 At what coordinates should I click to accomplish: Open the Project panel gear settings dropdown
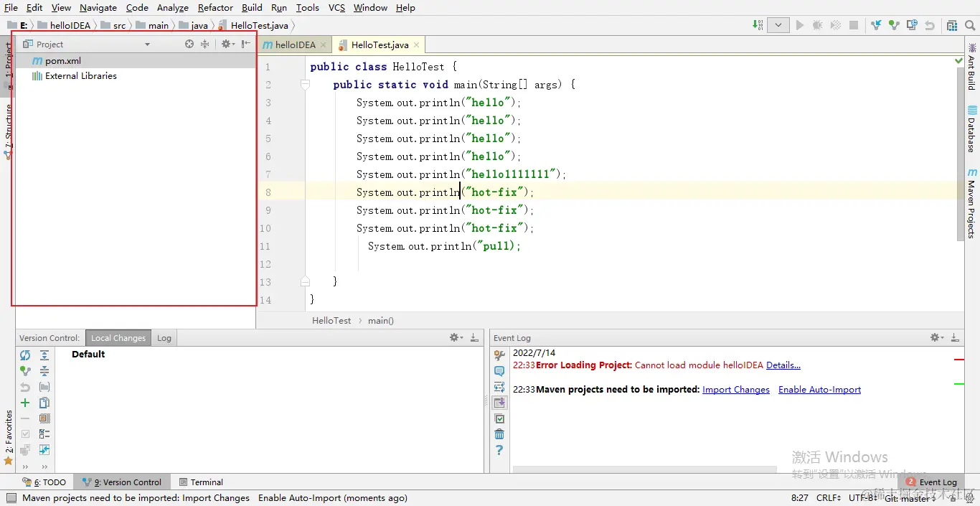(227, 44)
